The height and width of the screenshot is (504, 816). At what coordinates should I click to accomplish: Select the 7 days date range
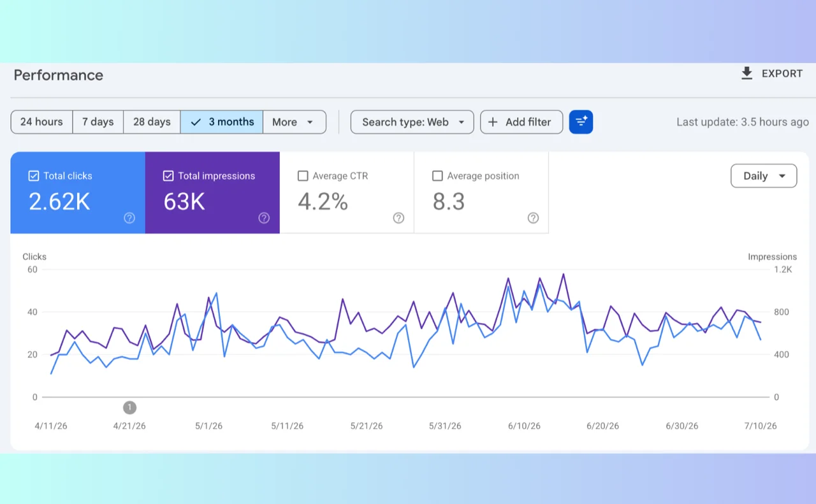pos(98,122)
